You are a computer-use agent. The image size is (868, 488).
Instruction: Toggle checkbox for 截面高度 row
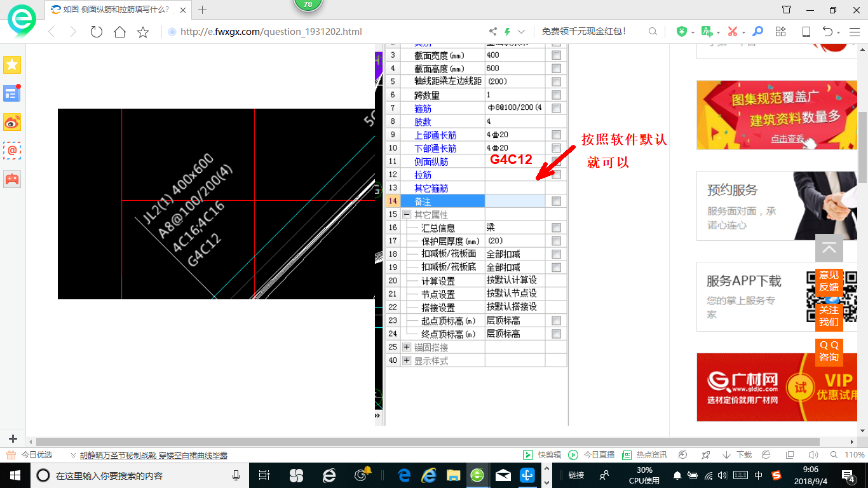557,69
